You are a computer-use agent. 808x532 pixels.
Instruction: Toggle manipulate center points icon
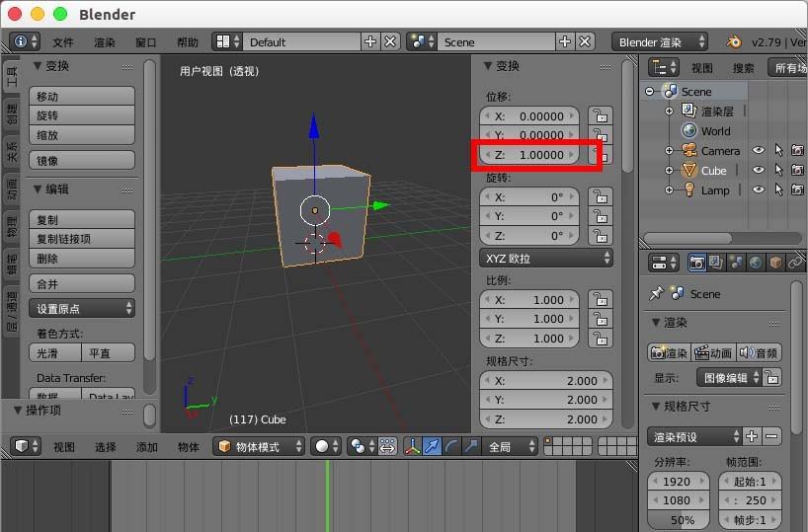[387, 446]
